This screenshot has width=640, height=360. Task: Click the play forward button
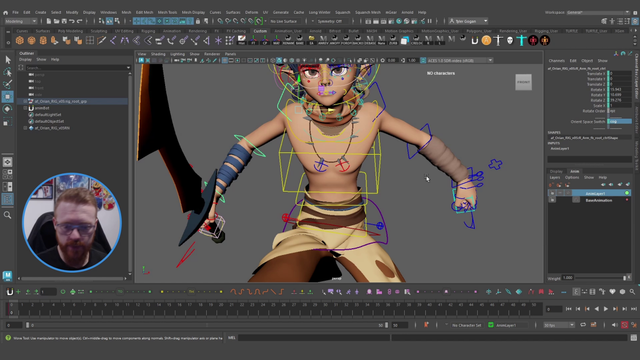point(606,309)
